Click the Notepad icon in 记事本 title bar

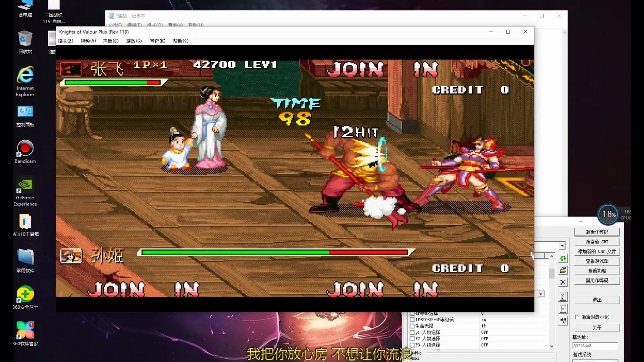tap(111, 16)
